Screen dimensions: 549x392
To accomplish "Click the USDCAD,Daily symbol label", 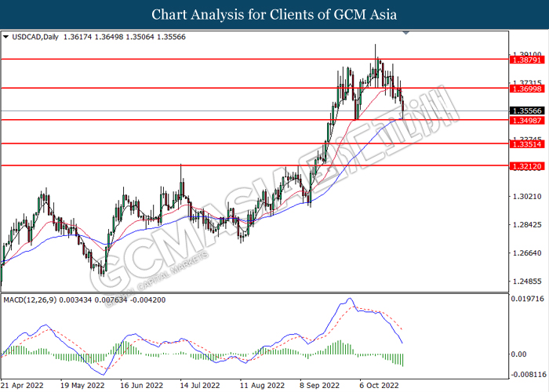I will point(35,37).
